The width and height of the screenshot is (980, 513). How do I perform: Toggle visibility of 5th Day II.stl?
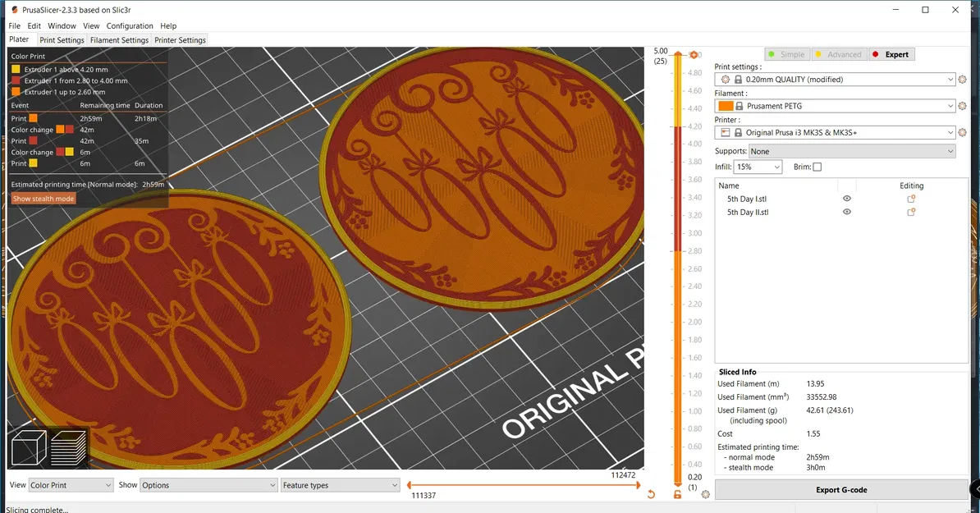pos(847,212)
